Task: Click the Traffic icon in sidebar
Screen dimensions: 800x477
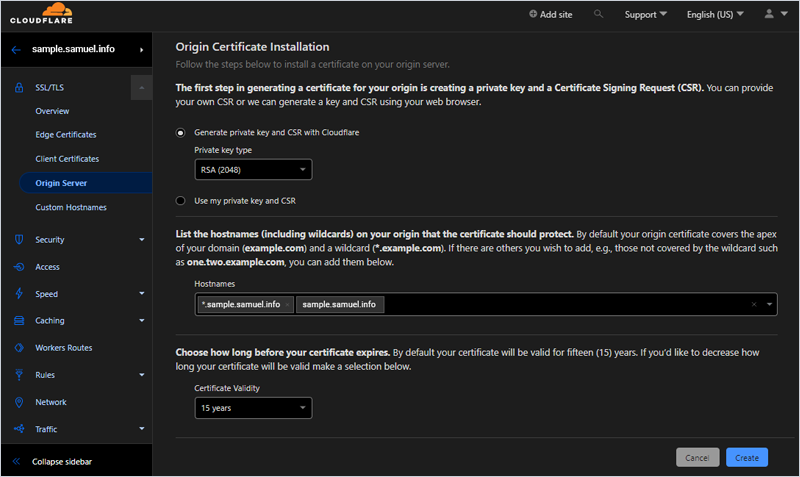Action: tap(19, 429)
